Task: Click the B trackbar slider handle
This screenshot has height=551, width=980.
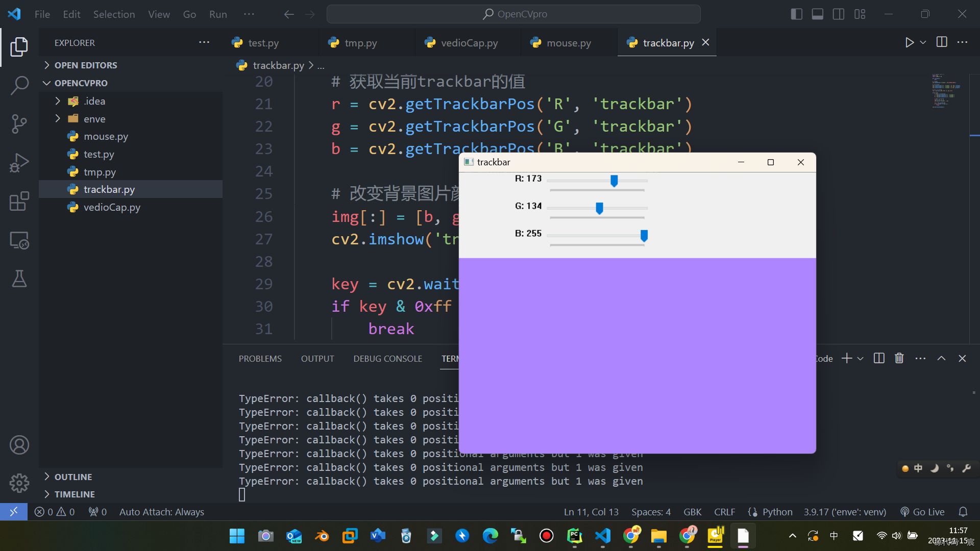Action: (644, 236)
